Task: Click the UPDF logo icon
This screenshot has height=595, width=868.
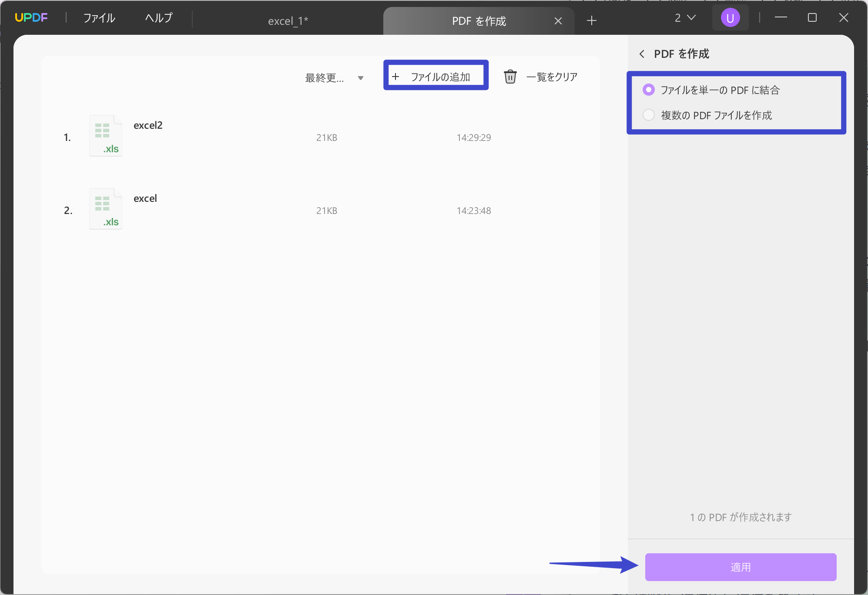Action: click(x=31, y=18)
